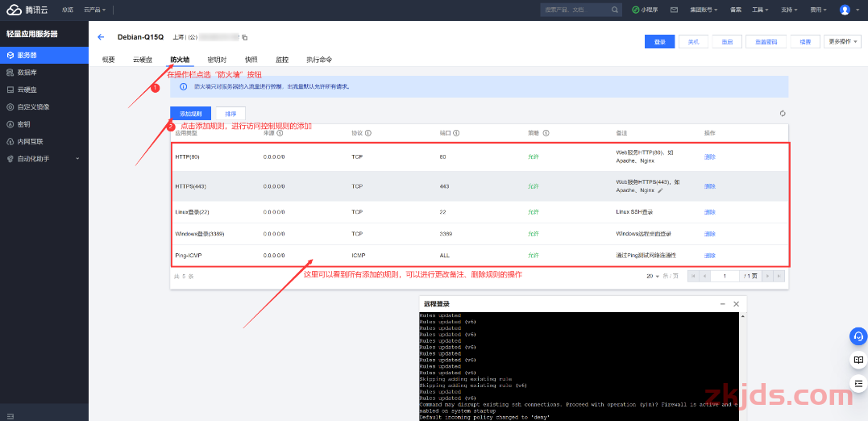Open the customer service headset button

click(x=858, y=336)
